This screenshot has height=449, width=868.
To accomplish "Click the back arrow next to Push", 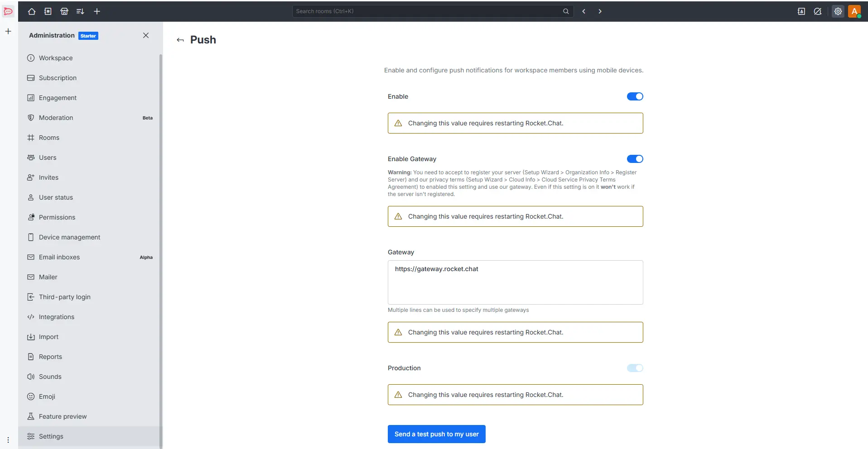I will (180, 40).
